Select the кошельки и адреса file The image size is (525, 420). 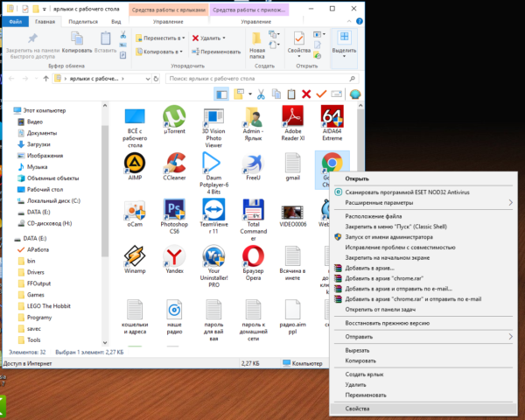point(135,317)
